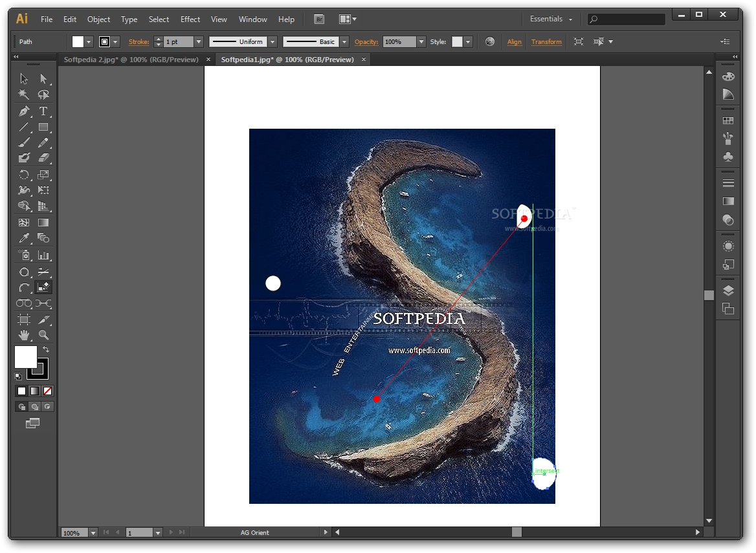Choose the Rotate tool
The width and height of the screenshot is (756, 553).
[23, 175]
